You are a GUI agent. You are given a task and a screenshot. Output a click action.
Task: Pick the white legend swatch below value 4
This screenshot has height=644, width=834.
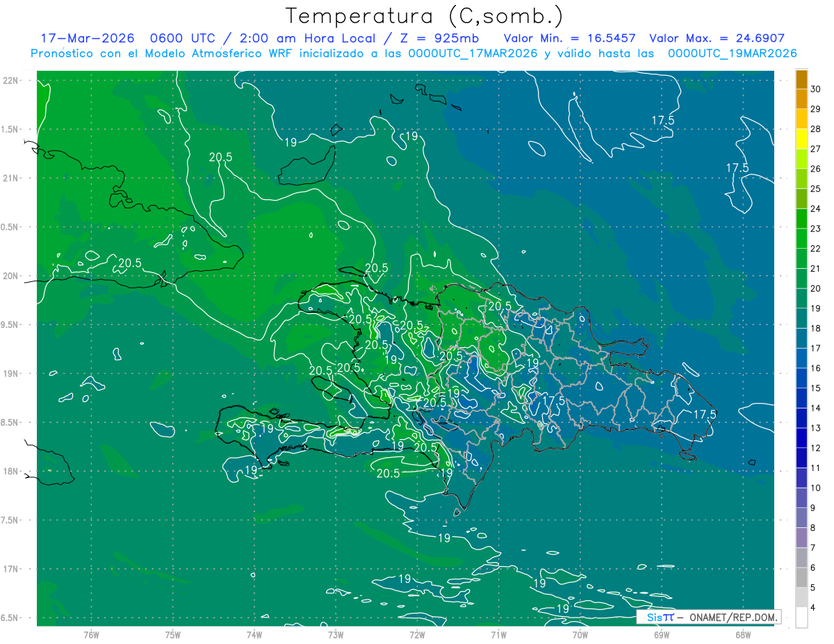(x=801, y=618)
